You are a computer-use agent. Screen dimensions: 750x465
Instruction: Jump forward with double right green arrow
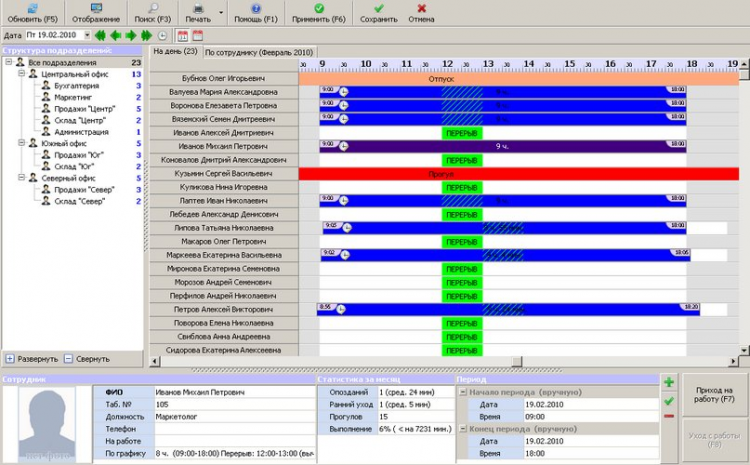tap(146, 36)
